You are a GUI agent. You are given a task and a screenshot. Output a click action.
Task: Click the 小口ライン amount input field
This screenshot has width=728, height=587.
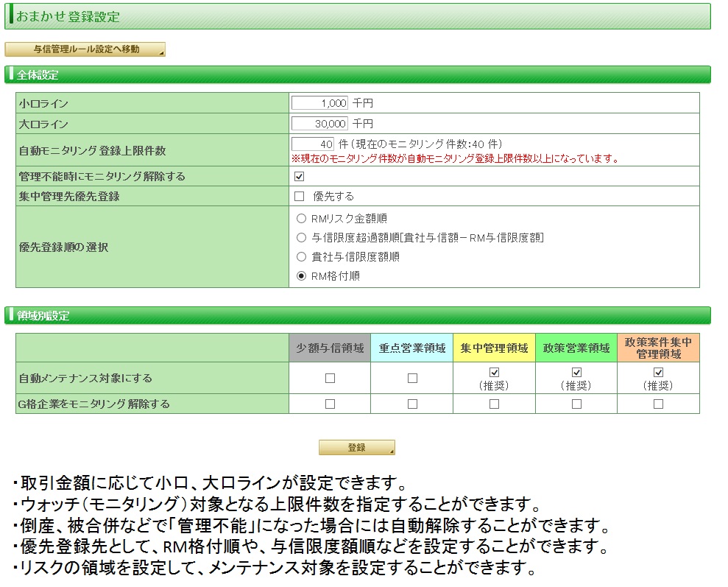coord(319,103)
